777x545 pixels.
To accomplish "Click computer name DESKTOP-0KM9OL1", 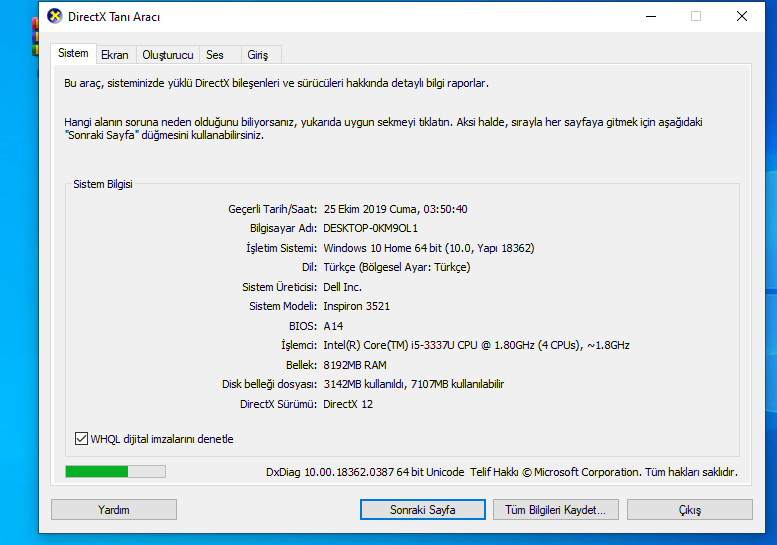I will [371, 228].
